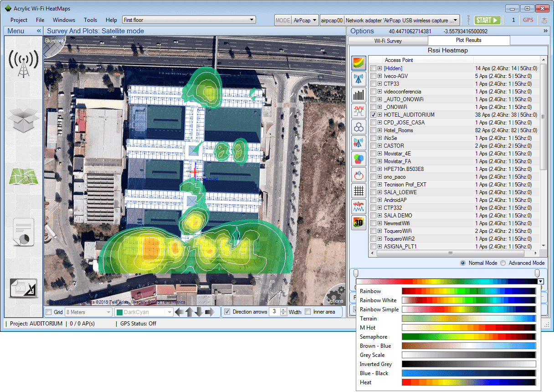Select the noise waveform plot icon

359,206
